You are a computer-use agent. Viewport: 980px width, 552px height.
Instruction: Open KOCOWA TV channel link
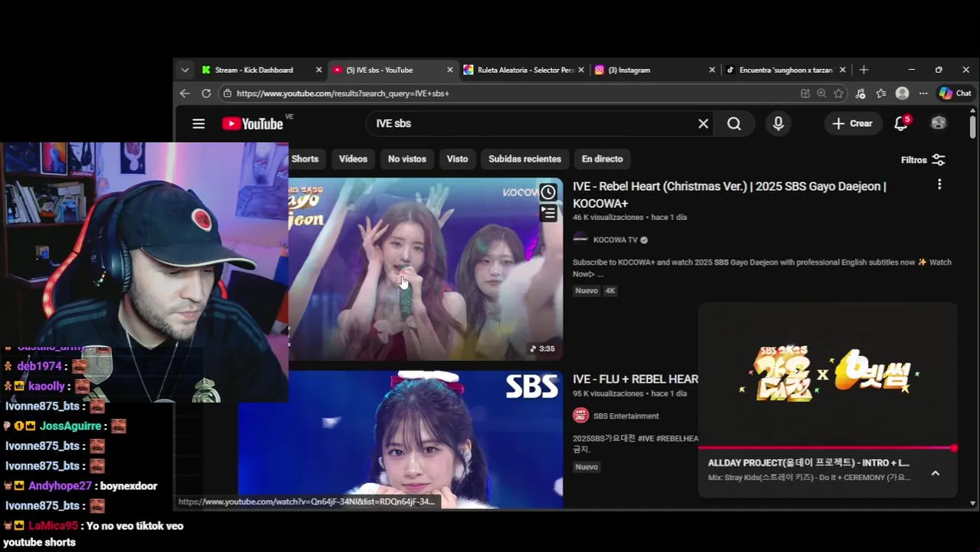coord(615,240)
